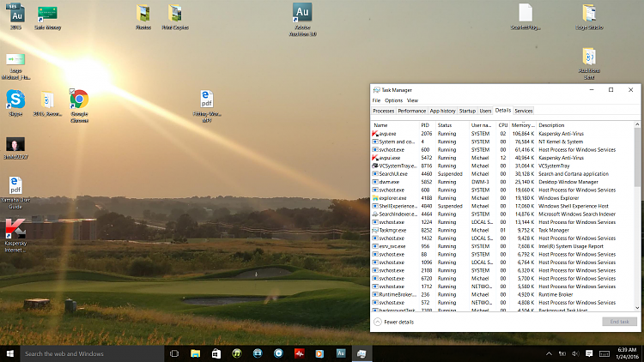Switch to the Services tab
The image size is (644, 362).
[523, 111]
